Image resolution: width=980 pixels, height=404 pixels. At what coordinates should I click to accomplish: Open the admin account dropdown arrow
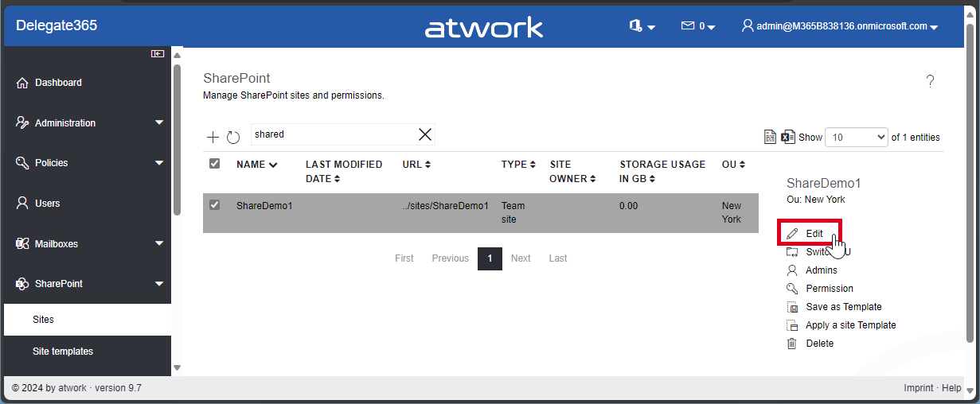click(x=934, y=28)
